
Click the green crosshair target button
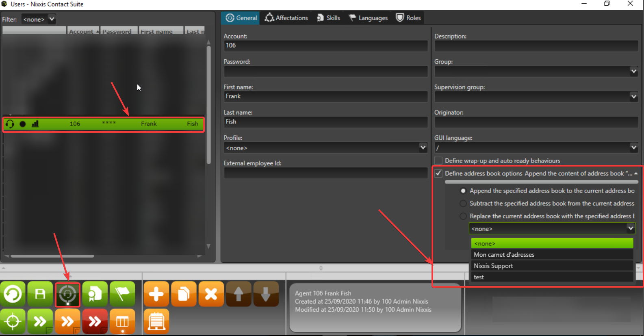click(x=13, y=321)
